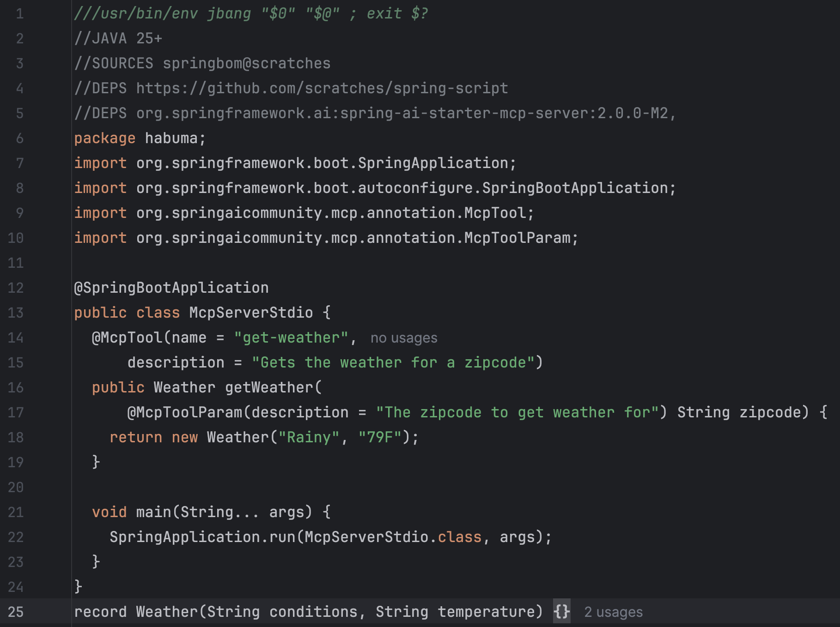The width and height of the screenshot is (840, 627).
Task: Click the "get-weather" string literal
Action: 291,338
